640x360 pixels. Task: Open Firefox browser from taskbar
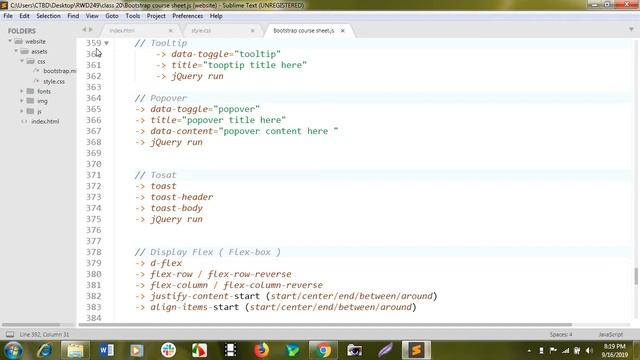coord(261,350)
